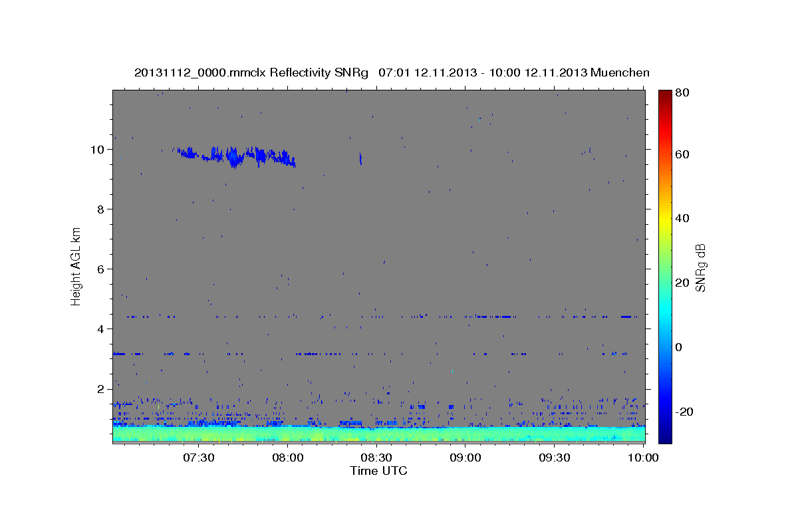Click the height tick label 6
Viewport: 798px width, 532px height.
click(101, 269)
